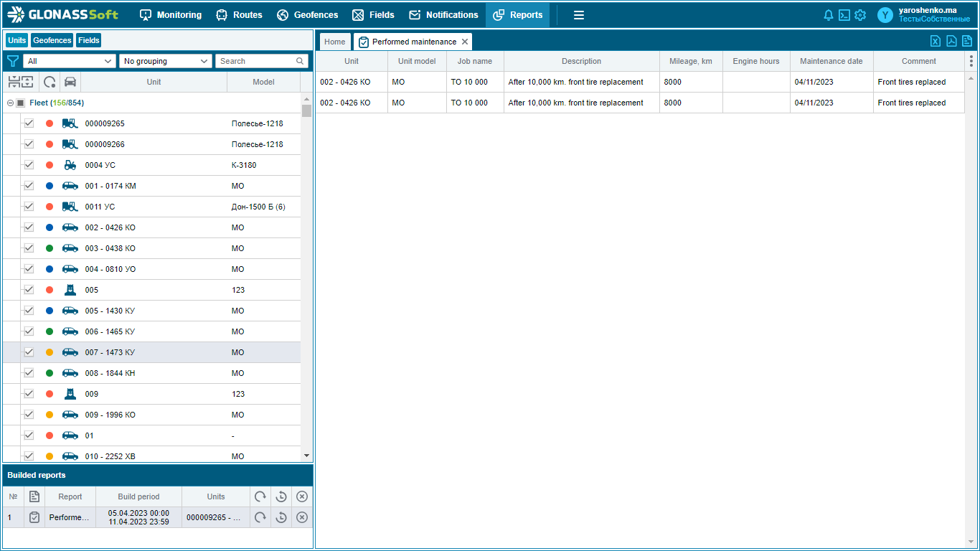Select the Geofences panel button
This screenshot has height=551, width=980.
tap(52, 40)
